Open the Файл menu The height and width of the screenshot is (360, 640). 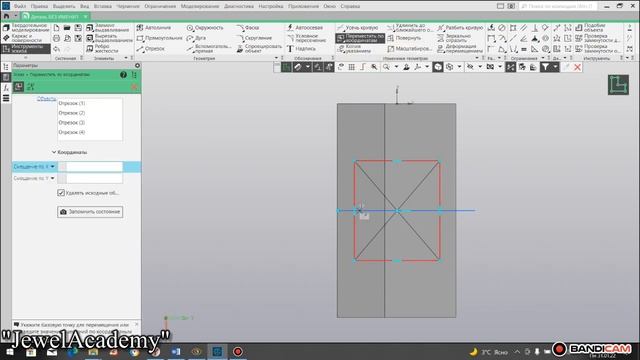(20, 6)
